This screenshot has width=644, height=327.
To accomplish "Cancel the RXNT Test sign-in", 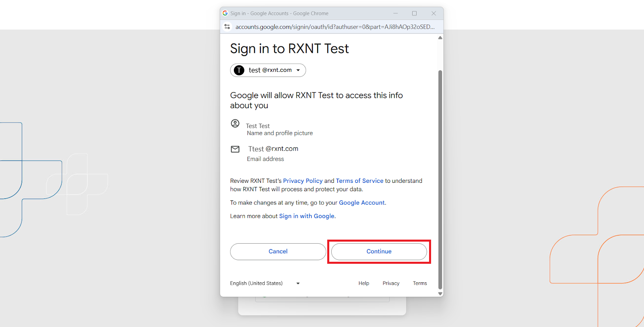I will point(278,252).
